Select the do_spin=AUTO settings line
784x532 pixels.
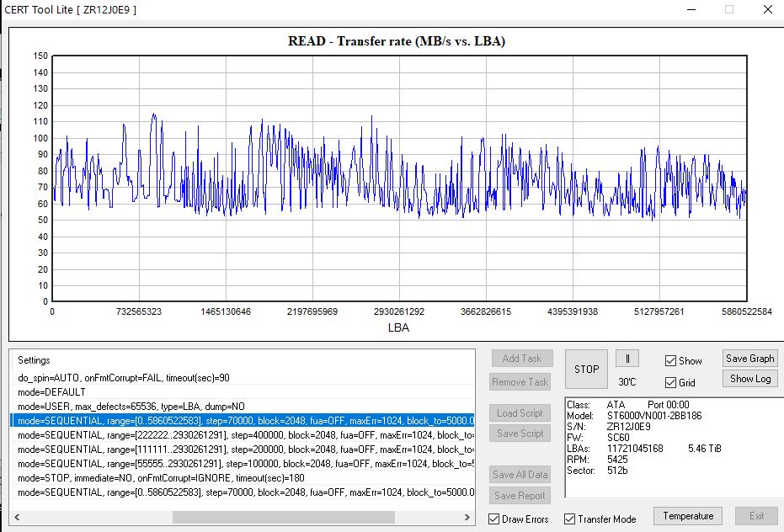coord(124,377)
